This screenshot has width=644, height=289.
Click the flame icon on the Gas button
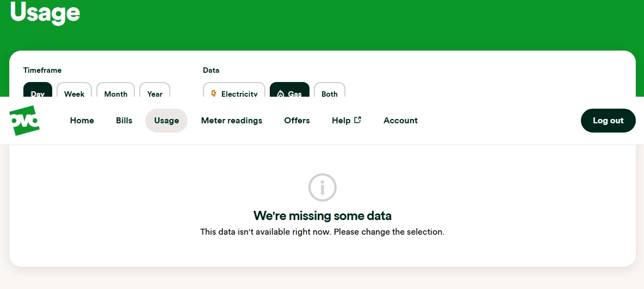(x=281, y=94)
